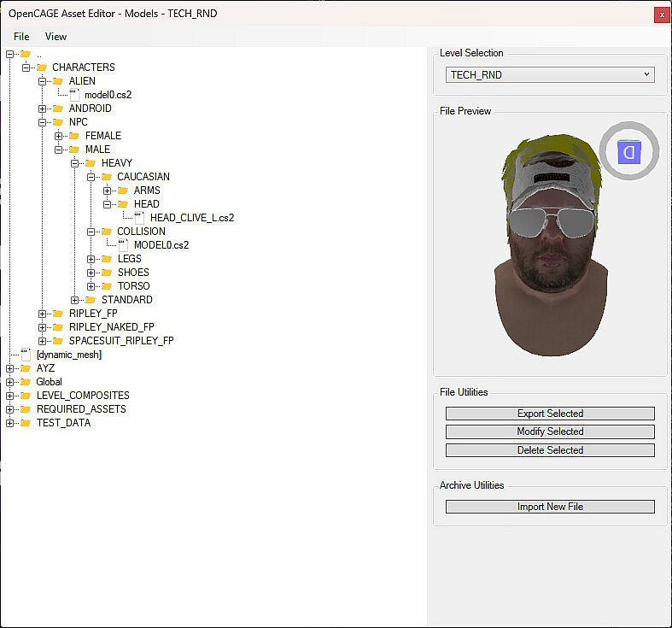Open the Level Selection dropdown
The image size is (672, 628).
(550, 75)
